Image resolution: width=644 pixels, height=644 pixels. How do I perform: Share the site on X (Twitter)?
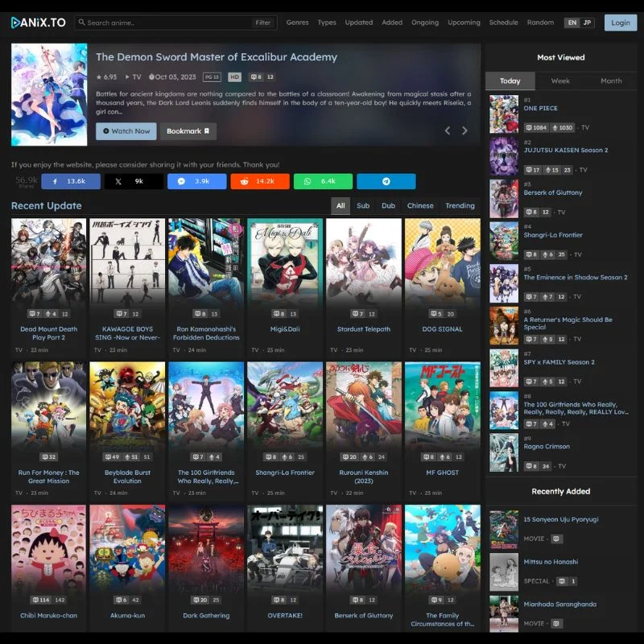[134, 181]
